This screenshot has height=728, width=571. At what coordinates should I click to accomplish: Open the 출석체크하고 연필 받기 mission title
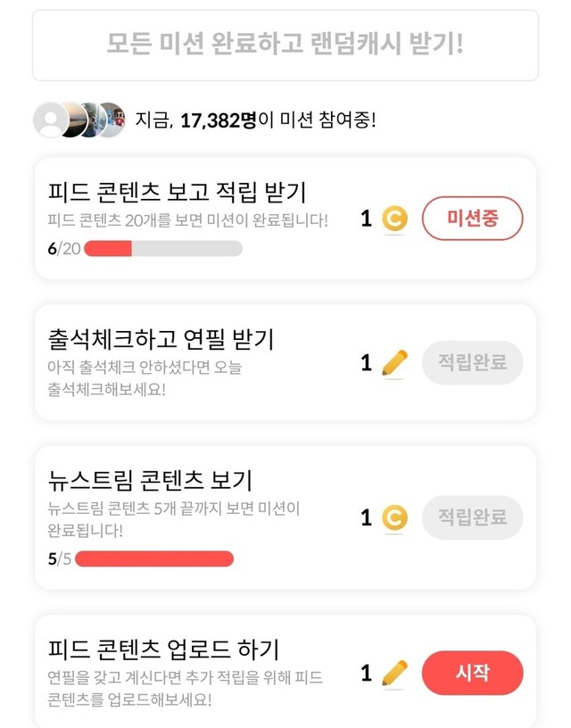click(161, 339)
